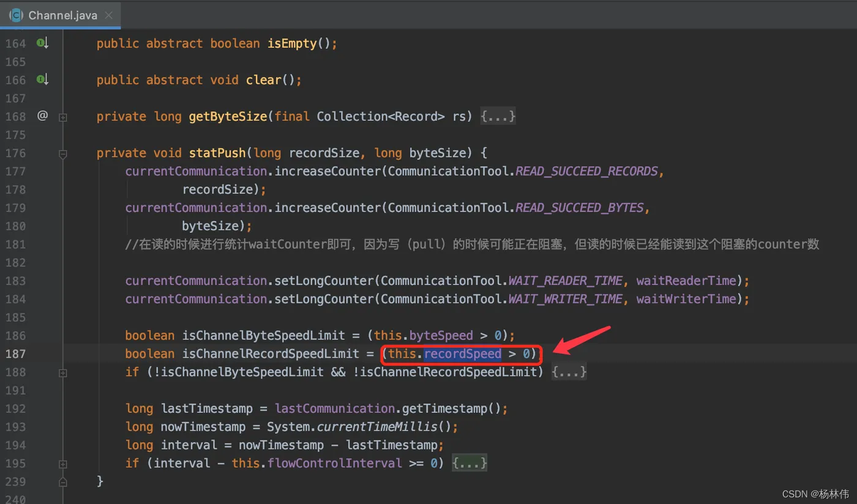Image resolution: width=857 pixels, height=504 pixels.
Task: Click increaseCounter call on line 177
Action: pyautogui.click(x=328, y=171)
